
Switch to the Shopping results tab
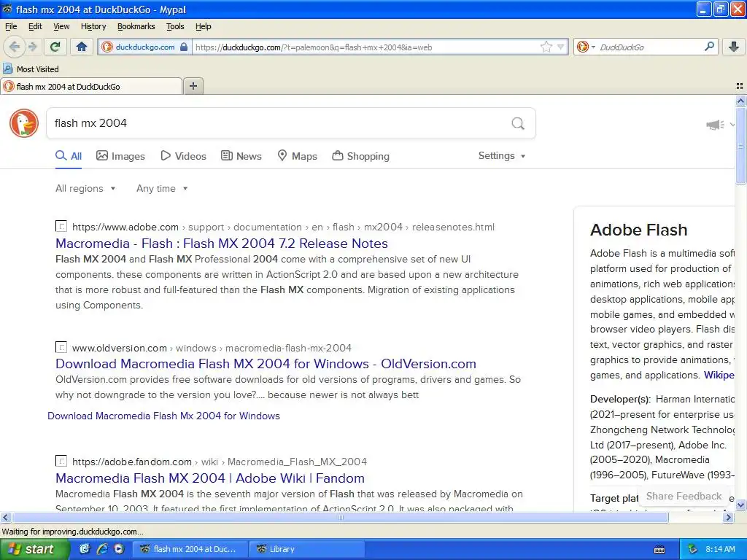coord(360,156)
